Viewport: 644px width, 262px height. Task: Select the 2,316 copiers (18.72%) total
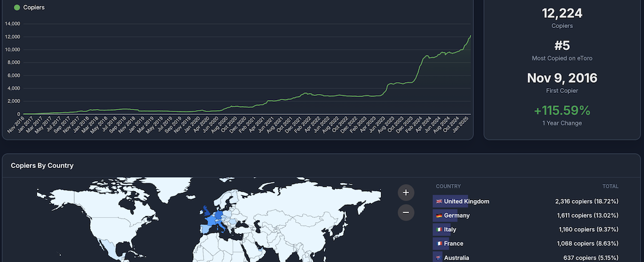586,201
